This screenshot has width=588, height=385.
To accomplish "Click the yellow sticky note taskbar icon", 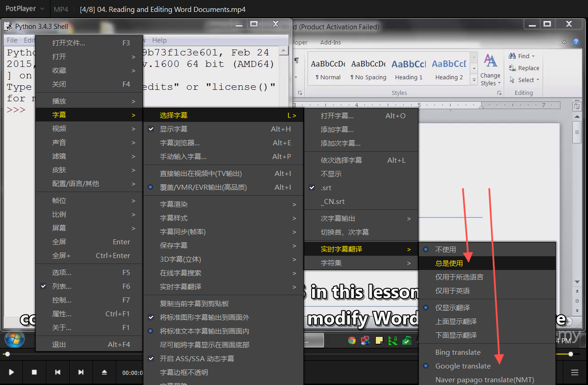I will coord(379,341).
